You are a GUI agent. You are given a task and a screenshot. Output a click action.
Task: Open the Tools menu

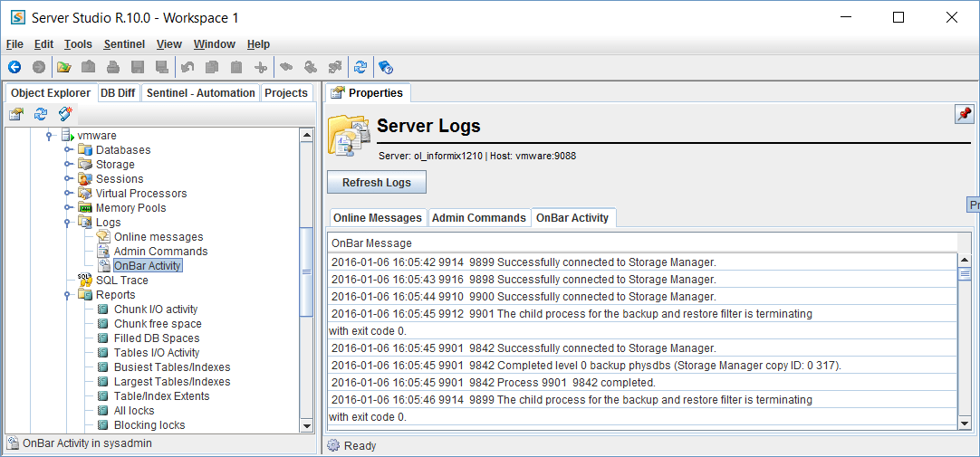pyautogui.click(x=78, y=44)
